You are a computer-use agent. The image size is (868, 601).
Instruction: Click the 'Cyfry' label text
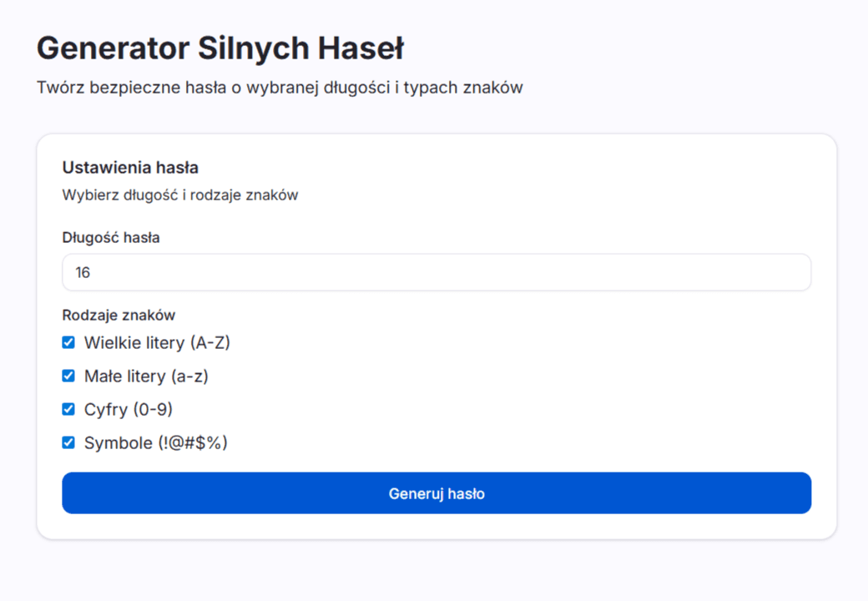click(104, 410)
